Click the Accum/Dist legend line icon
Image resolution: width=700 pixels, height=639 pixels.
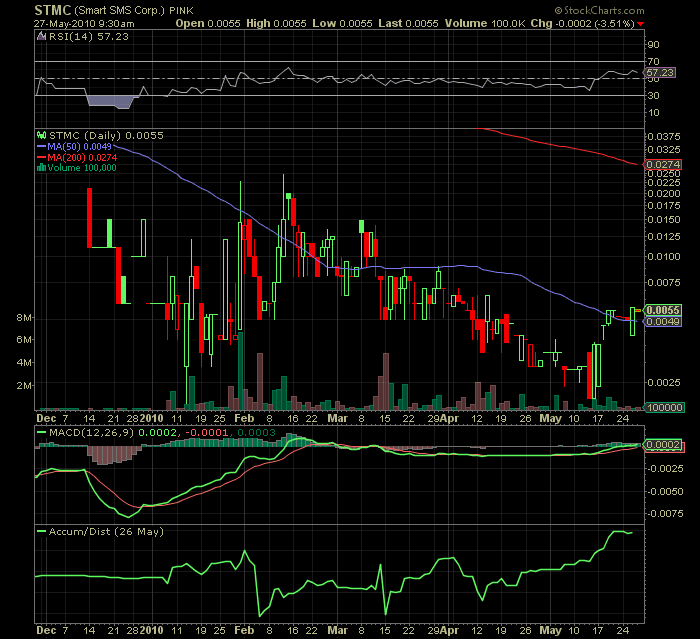41,530
